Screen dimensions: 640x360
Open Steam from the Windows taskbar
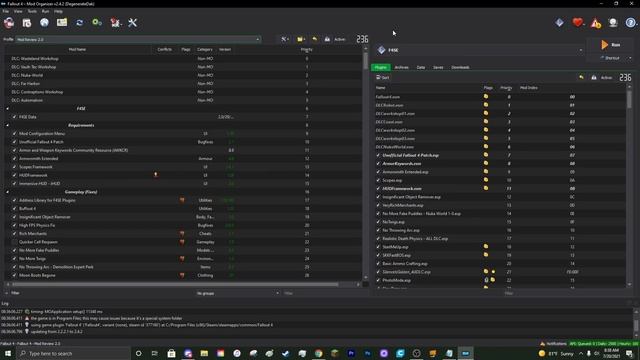286,353
